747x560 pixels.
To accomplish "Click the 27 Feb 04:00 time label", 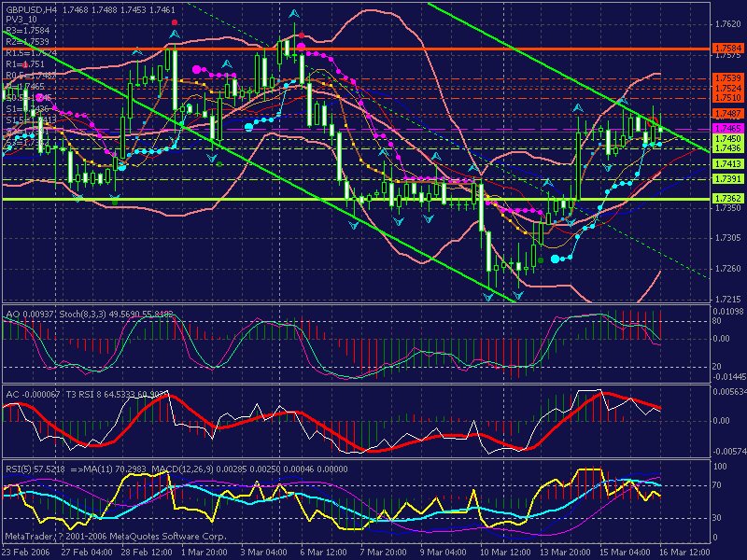I will 87,553.
